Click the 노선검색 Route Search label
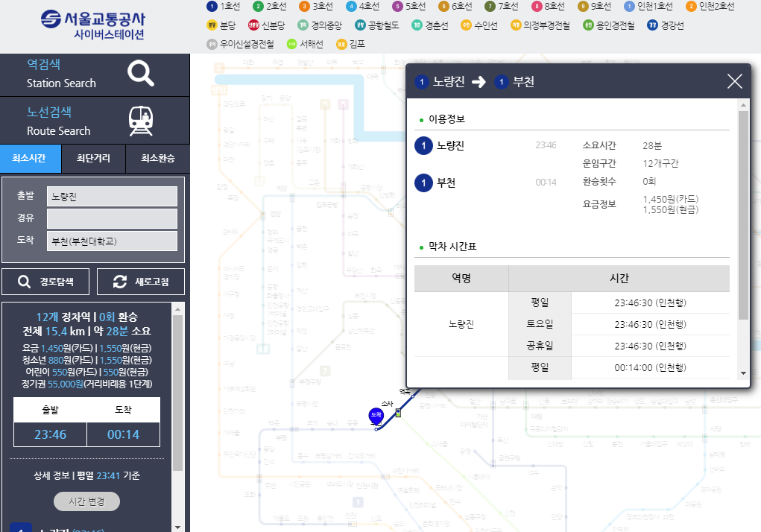 coord(58,121)
